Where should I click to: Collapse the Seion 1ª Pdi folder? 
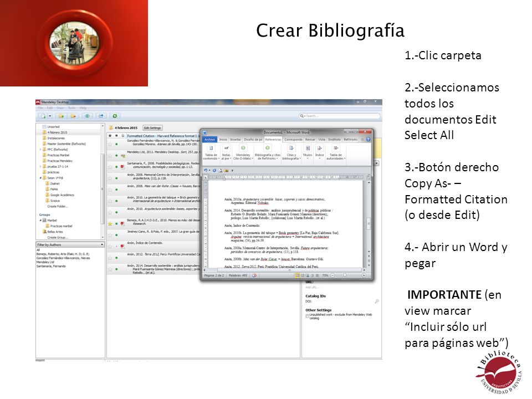coord(40,178)
